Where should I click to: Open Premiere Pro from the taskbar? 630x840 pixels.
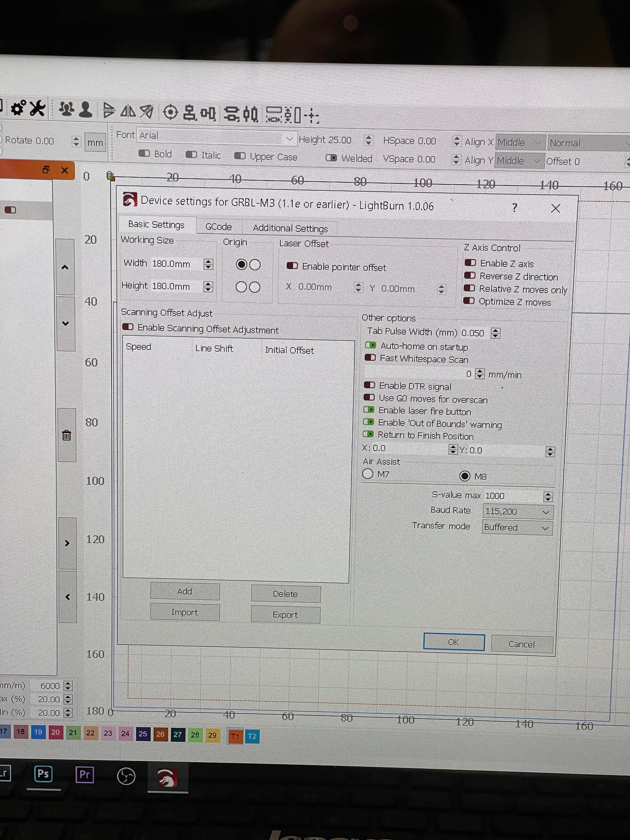[84, 774]
